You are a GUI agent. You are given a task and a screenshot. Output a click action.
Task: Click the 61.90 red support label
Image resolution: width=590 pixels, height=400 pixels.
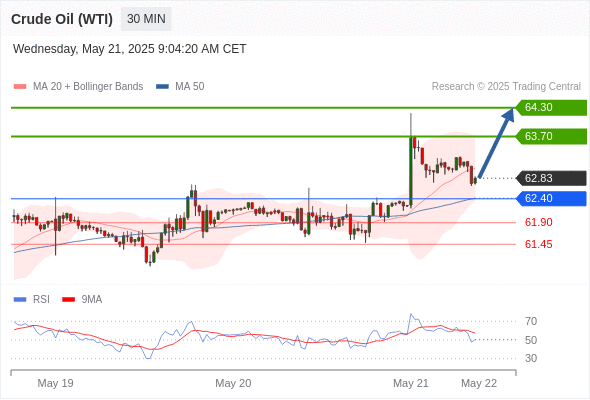tap(538, 222)
